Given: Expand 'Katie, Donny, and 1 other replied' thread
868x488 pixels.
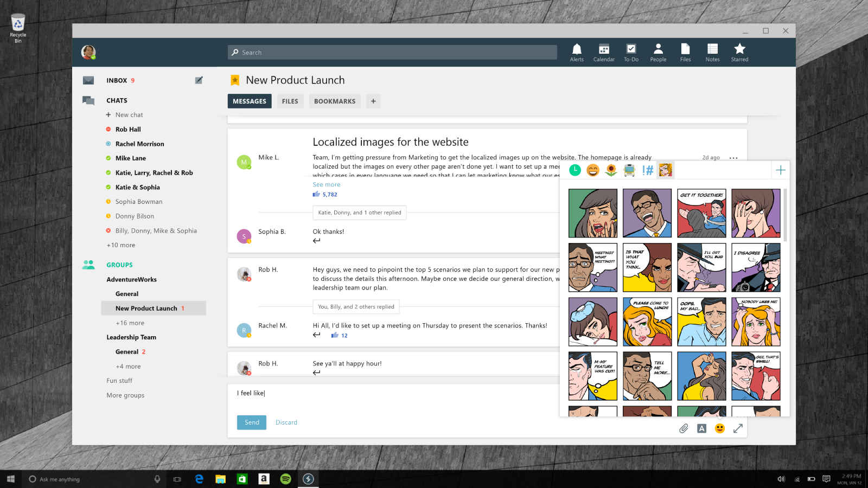Looking at the screenshot, I should point(359,213).
